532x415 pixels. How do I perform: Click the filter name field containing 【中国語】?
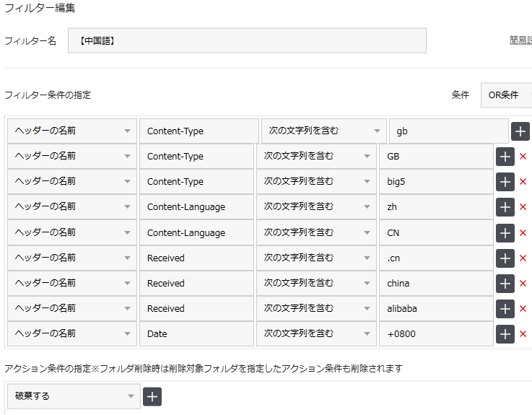(247, 41)
